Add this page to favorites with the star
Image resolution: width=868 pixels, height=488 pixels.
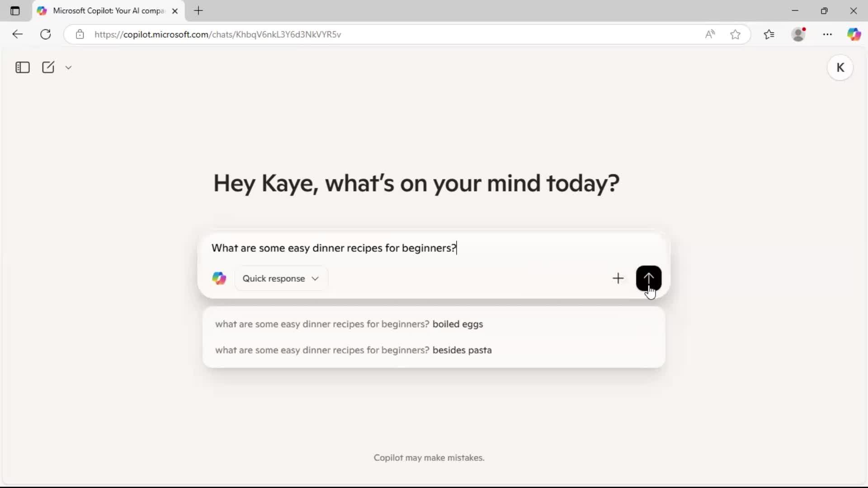tap(736, 34)
